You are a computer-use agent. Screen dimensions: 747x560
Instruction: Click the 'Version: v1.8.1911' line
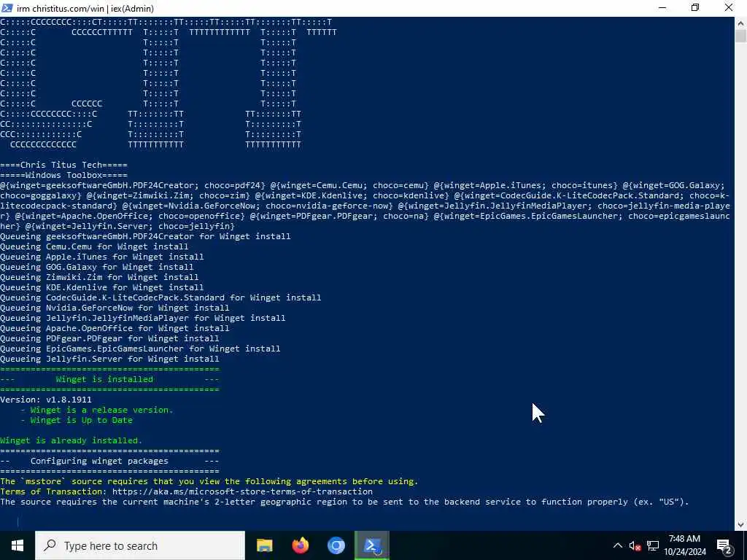point(46,400)
